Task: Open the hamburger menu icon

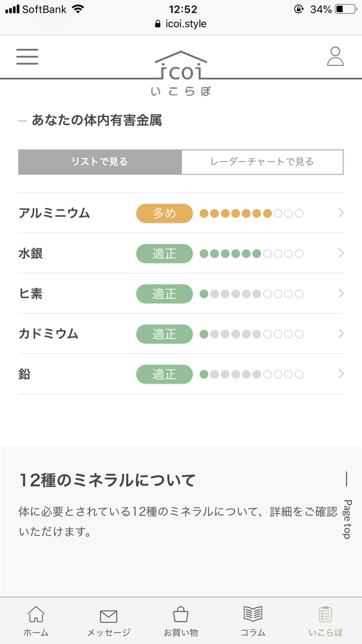Action: [27, 57]
